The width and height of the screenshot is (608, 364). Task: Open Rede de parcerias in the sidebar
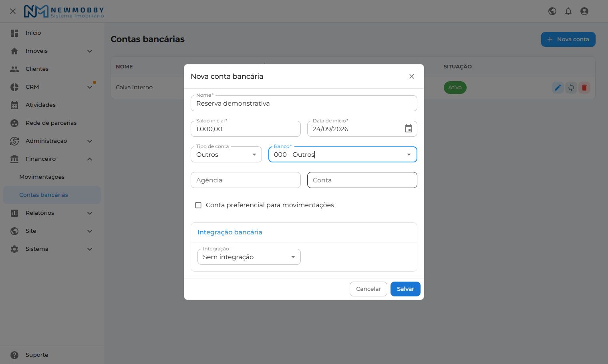click(x=52, y=123)
